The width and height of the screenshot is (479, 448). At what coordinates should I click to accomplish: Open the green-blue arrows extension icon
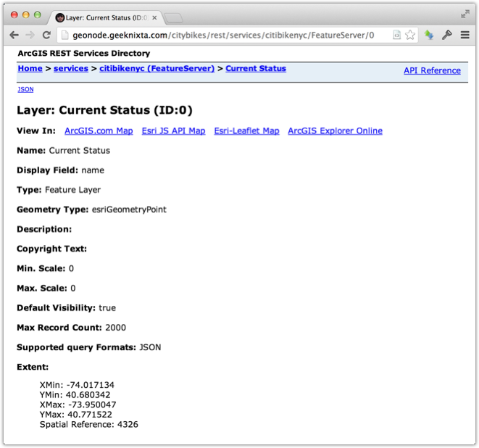click(x=429, y=35)
